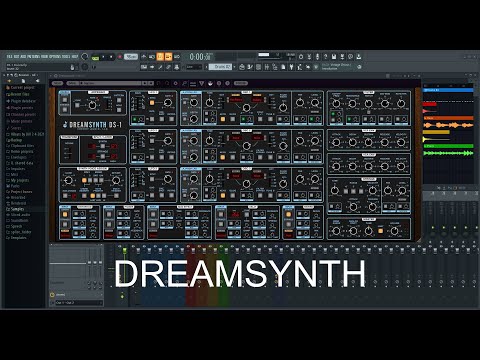Click the transport stop button
Screen dimensions: 480x360
pos(111,57)
